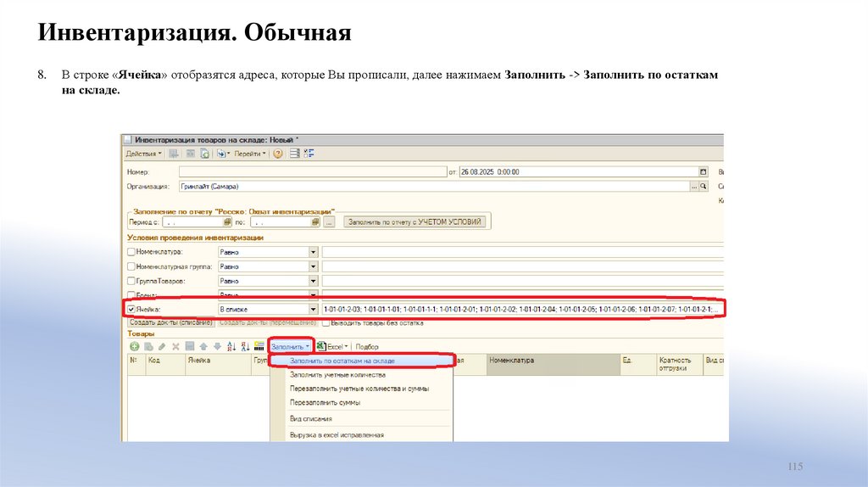The image size is (868, 487).
Task: Choose 'Перезаполнить суммы' menu entry
Action: pyautogui.click(x=325, y=402)
